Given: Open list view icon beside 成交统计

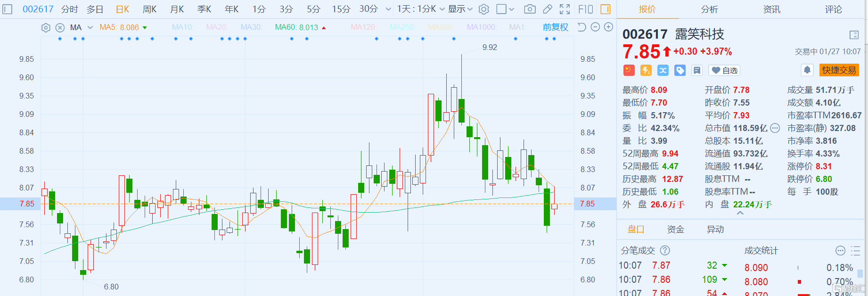Looking at the screenshot, I should pos(856,250).
